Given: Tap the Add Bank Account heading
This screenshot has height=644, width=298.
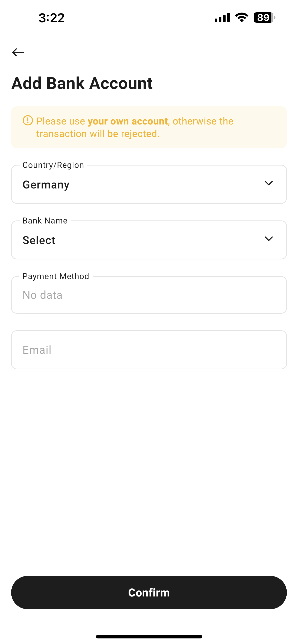Looking at the screenshot, I should 82,83.
